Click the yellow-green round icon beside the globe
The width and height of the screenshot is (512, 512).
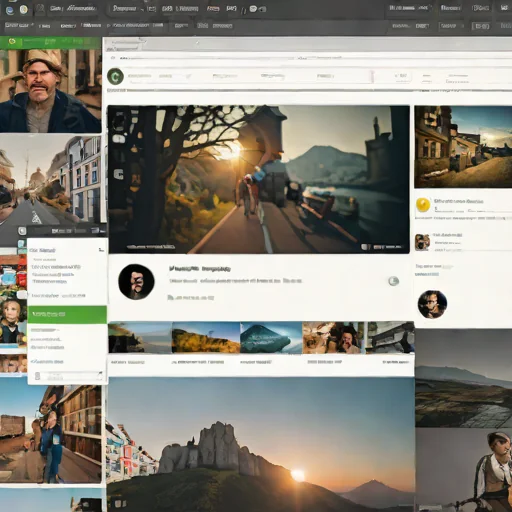[23, 10]
